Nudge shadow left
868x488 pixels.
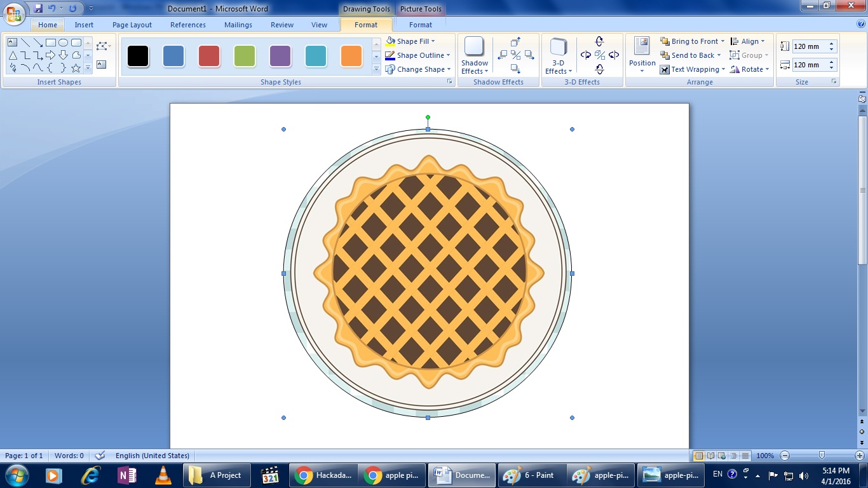coord(503,55)
